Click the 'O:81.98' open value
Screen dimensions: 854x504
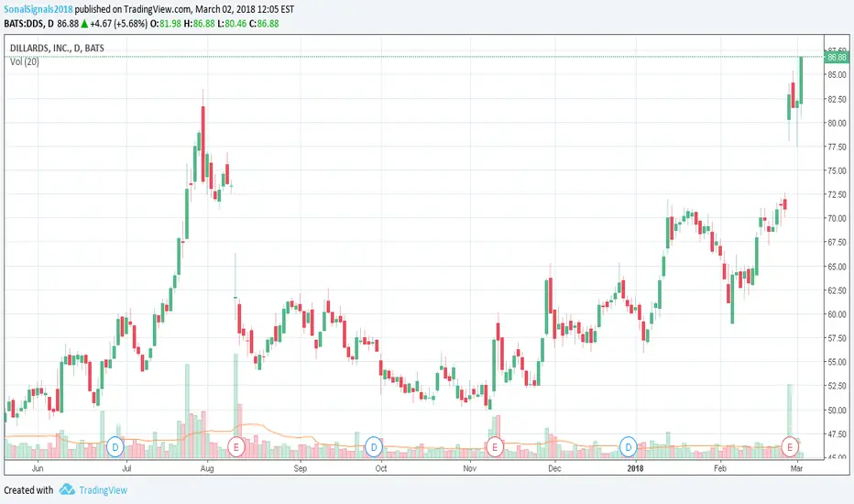pyautogui.click(x=166, y=24)
